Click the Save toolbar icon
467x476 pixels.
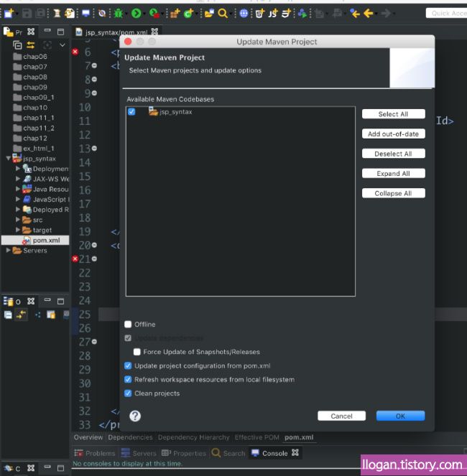click(27, 14)
